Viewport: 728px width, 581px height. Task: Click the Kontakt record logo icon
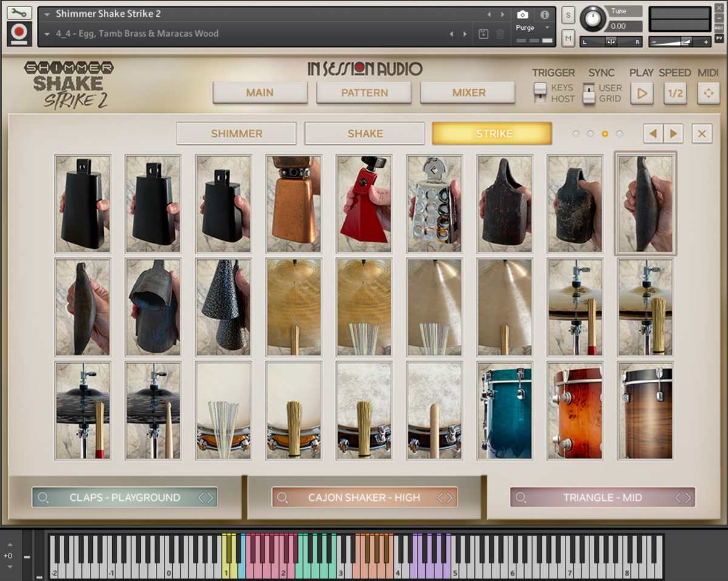tap(19, 34)
